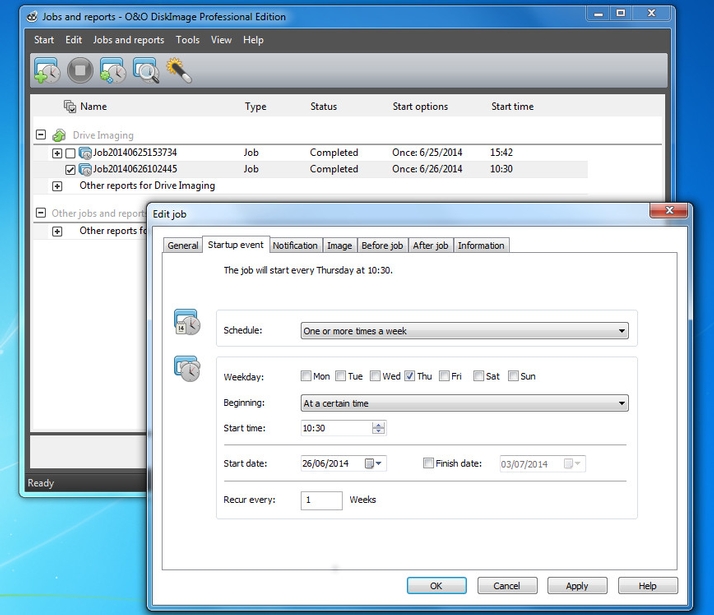Select the job name Job20140625153734
Screen dimensions: 714x615
(135, 152)
